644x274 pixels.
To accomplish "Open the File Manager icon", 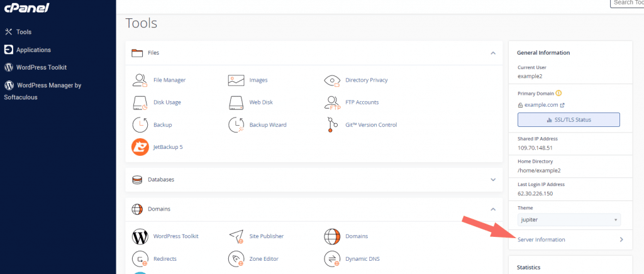I will coord(140,80).
